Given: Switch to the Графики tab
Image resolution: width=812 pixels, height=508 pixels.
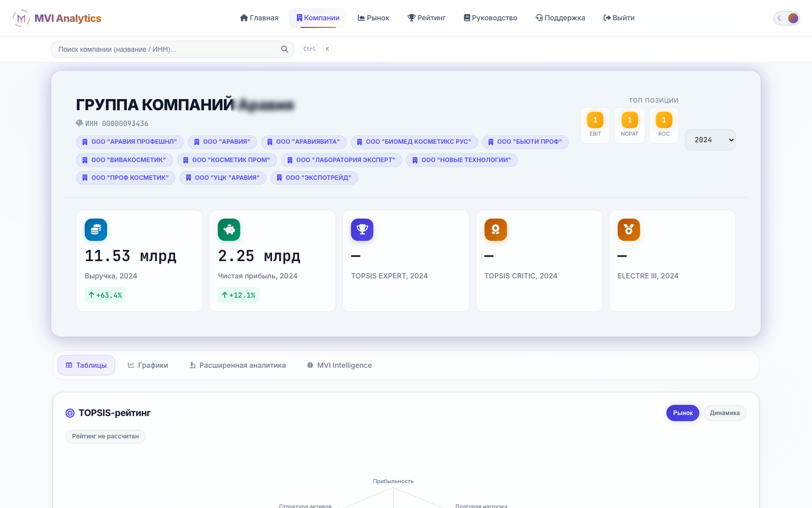Looking at the screenshot, I should click(148, 365).
